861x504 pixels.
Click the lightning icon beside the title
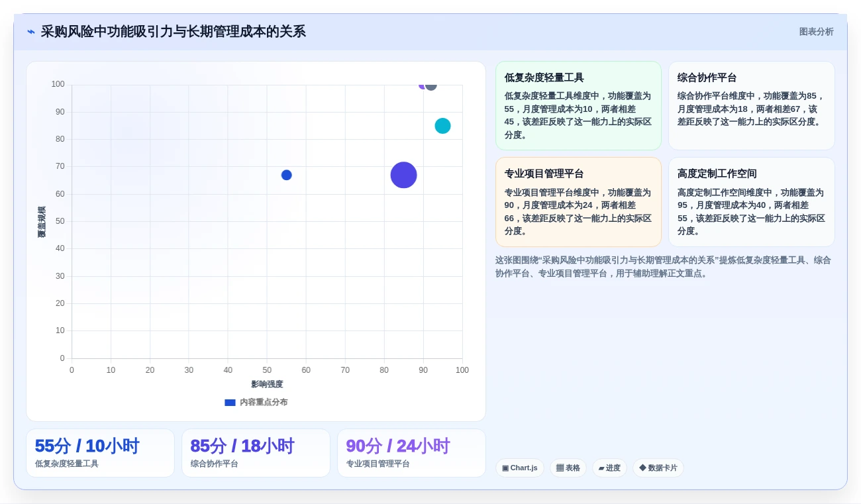coord(31,32)
